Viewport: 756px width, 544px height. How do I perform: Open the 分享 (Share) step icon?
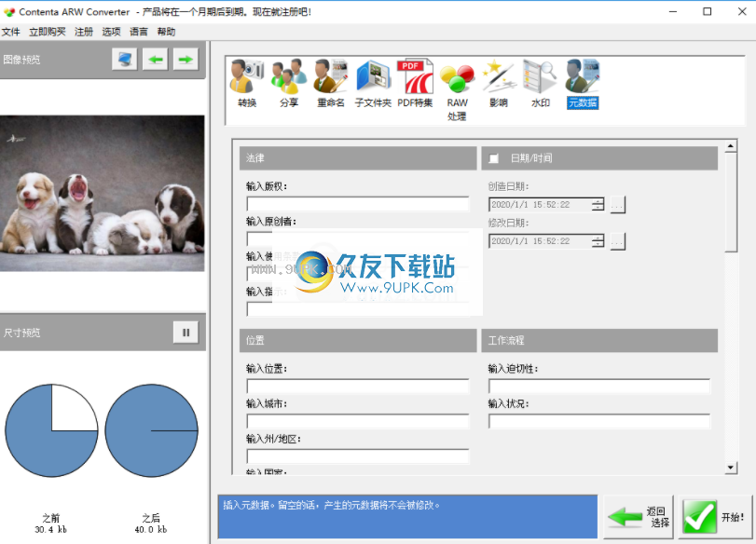[289, 83]
